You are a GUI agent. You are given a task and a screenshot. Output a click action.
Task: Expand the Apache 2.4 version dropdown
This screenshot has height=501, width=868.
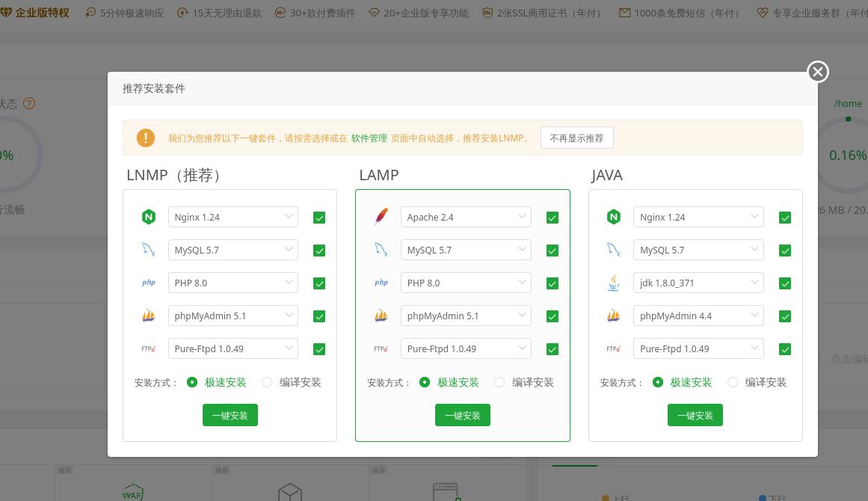point(465,217)
